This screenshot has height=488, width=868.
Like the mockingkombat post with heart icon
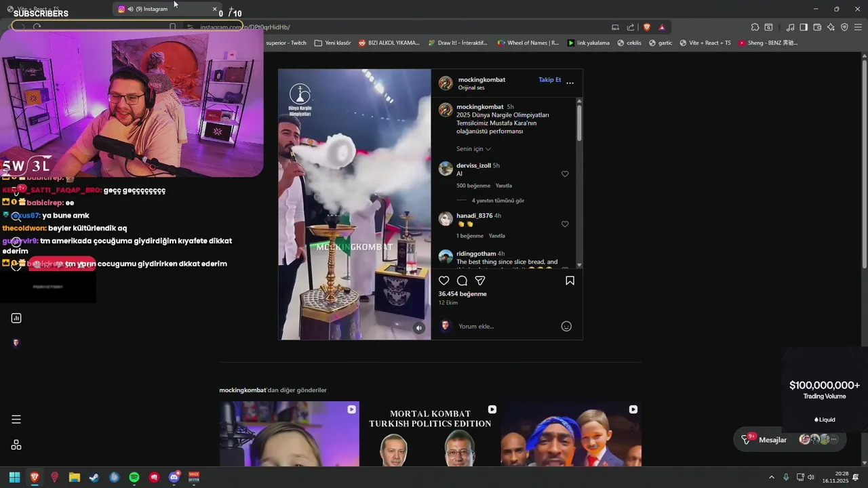443,281
